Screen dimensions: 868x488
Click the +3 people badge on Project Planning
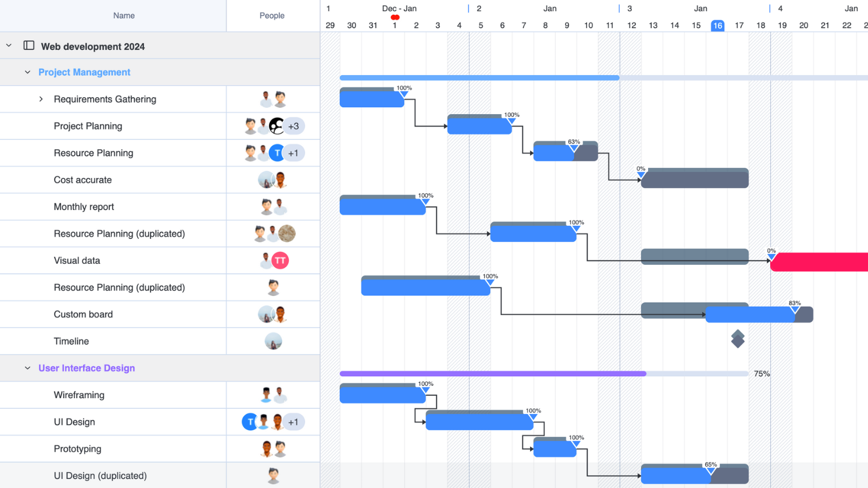click(293, 126)
